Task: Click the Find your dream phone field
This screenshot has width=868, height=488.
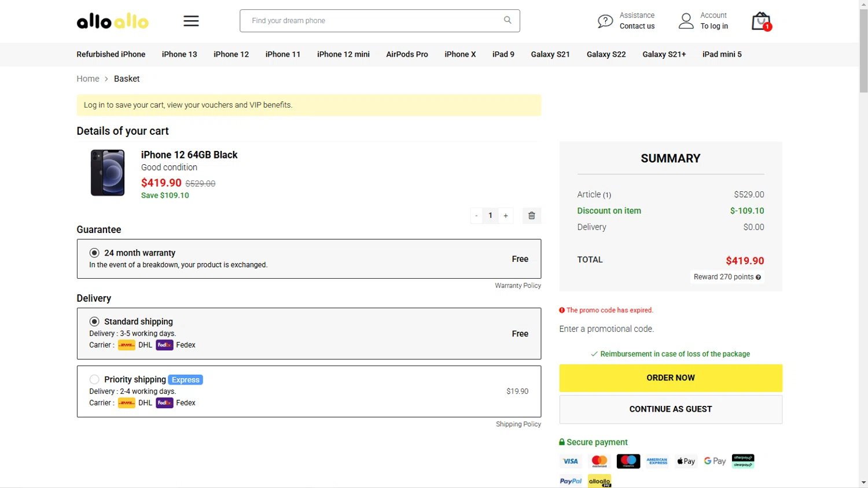Action: [380, 21]
